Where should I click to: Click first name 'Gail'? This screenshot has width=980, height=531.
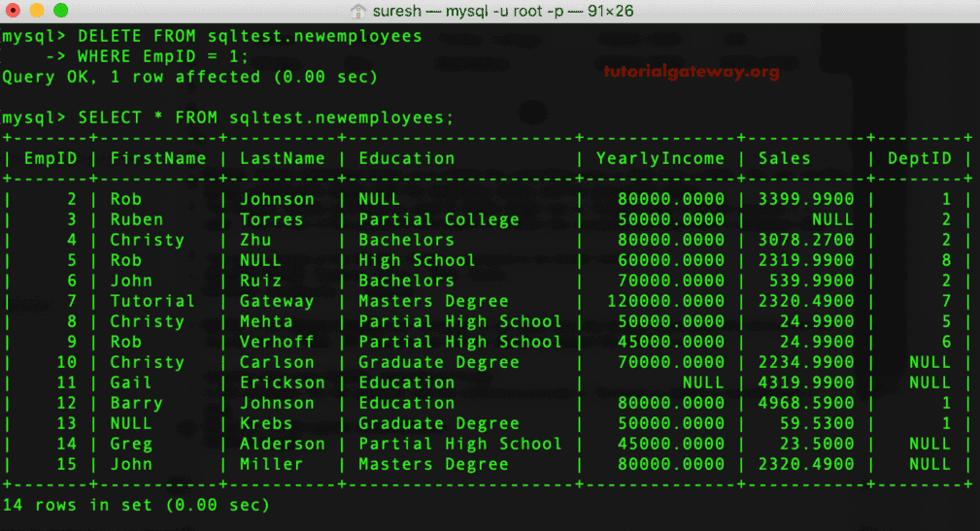pyautogui.click(x=130, y=382)
